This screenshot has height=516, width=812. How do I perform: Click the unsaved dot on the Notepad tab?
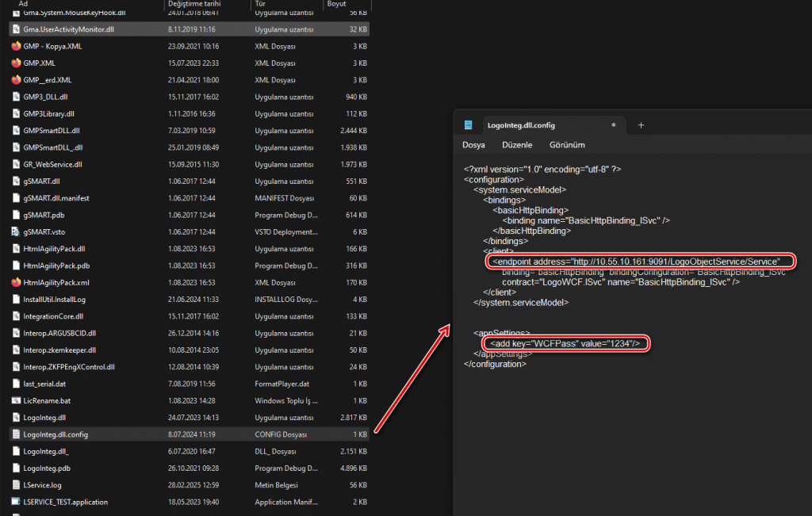coord(613,125)
